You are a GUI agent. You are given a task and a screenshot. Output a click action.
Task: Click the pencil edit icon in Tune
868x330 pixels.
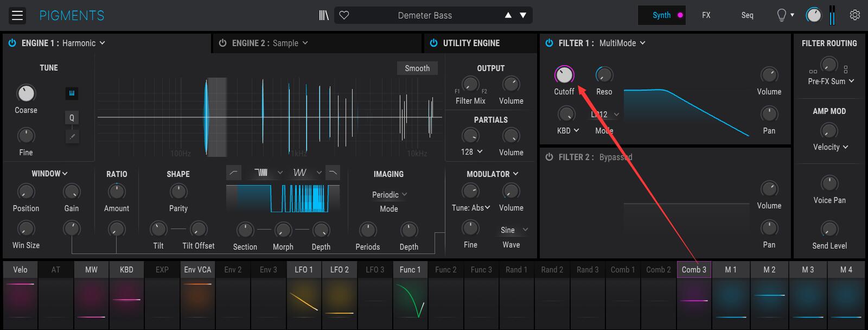(72, 136)
